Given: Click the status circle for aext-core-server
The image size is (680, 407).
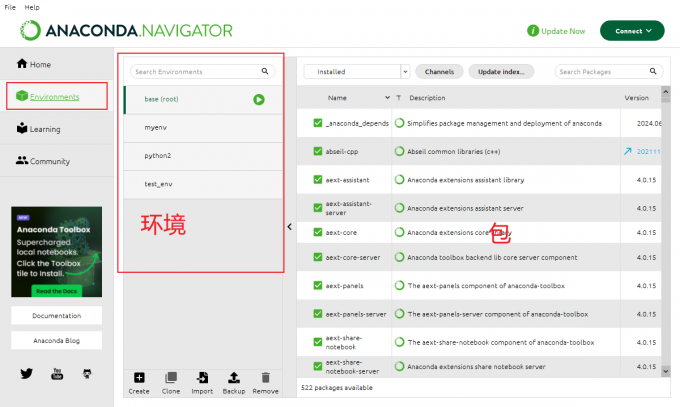Looking at the screenshot, I should [399, 257].
